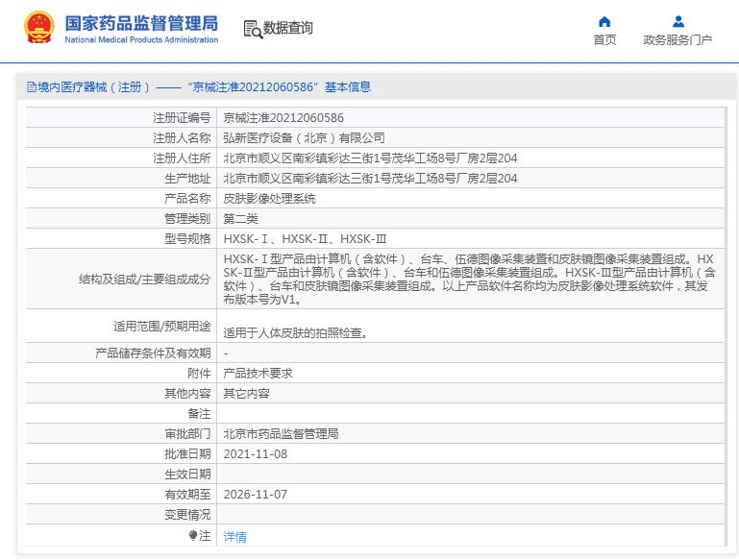Go to 首页 text link
This screenshot has height=560, width=739.
[604, 40]
